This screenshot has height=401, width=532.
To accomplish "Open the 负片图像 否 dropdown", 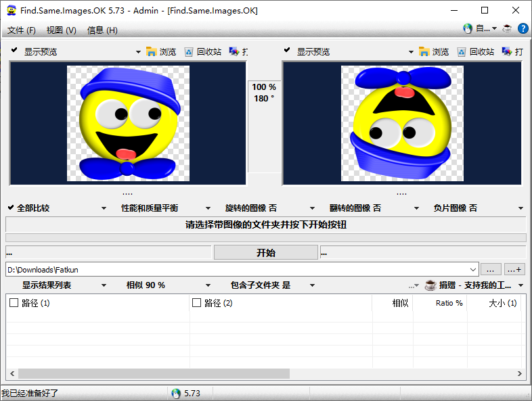I will 520,208.
